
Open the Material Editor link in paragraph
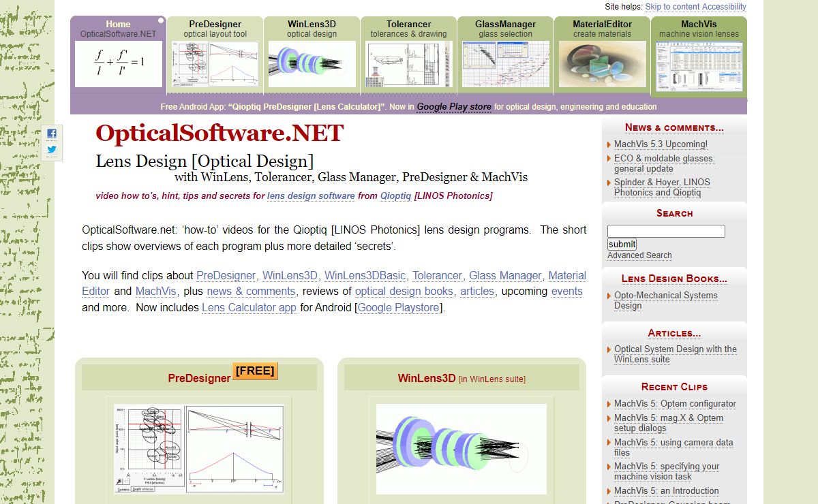(x=567, y=276)
